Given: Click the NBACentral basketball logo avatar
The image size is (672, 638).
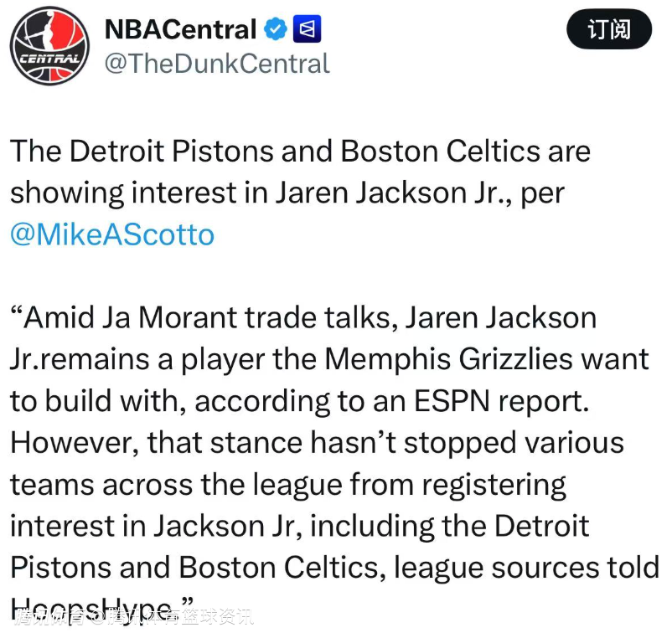Looking at the screenshot, I should tap(49, 49).
